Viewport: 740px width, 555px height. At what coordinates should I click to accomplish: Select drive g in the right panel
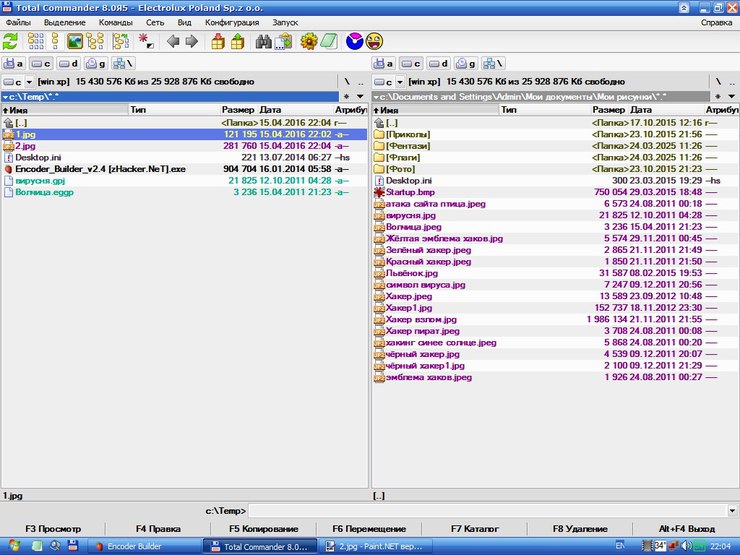point(465,63)
